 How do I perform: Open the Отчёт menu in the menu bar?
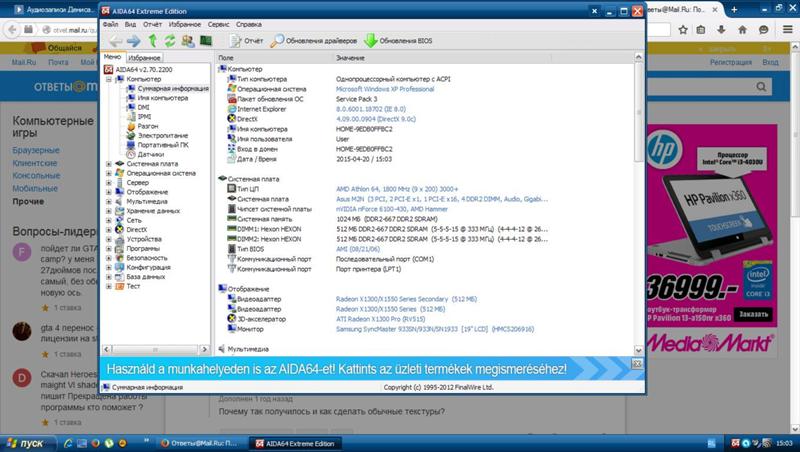coord(152,24)
